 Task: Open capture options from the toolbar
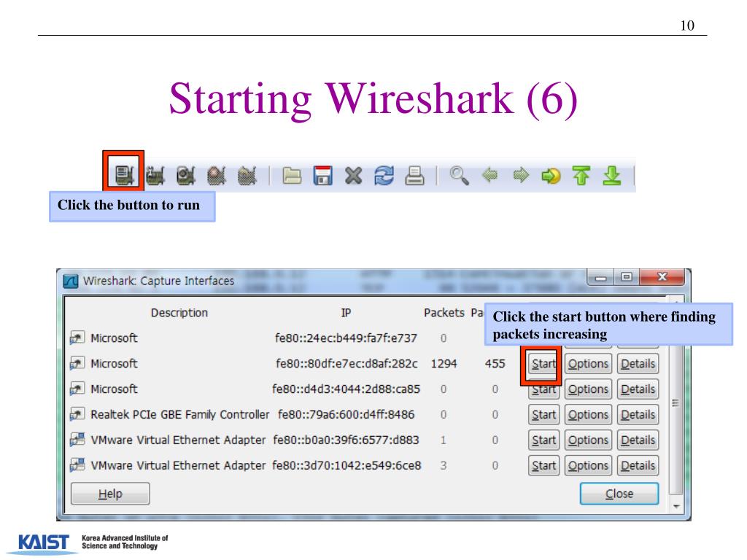tap(155, 175)
